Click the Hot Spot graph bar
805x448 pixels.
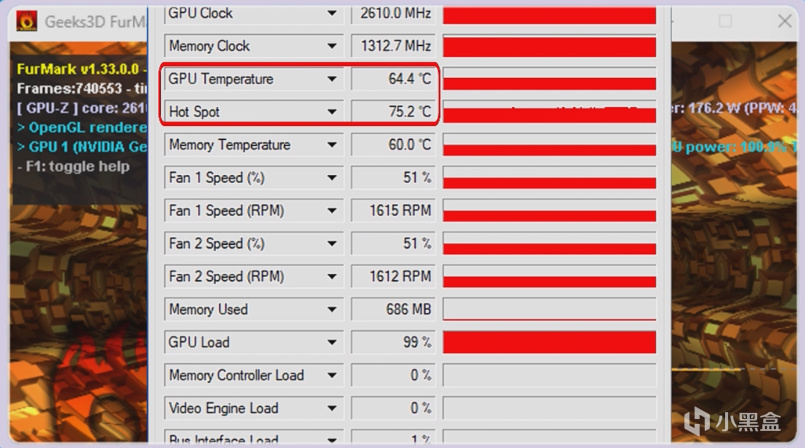549,112
